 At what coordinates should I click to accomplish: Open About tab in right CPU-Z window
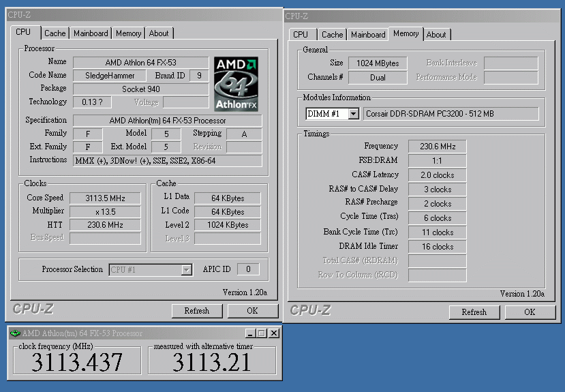click(436, 35)
